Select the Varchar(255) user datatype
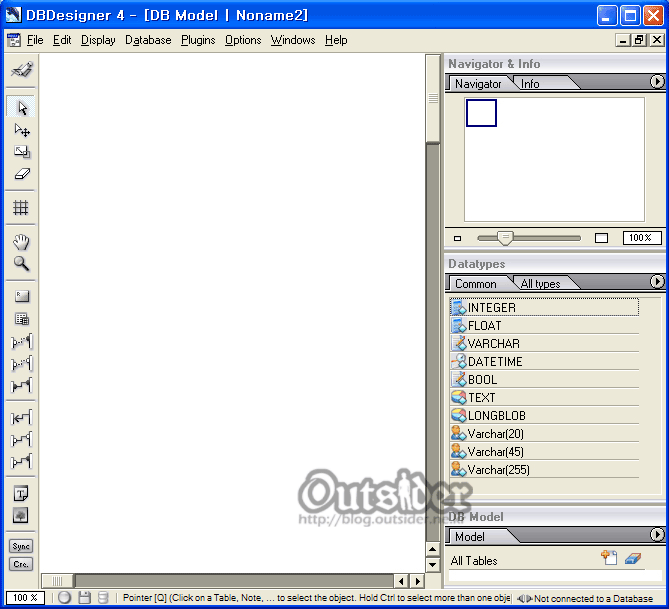This screenshot has width=669, height=609. point(544,469)
